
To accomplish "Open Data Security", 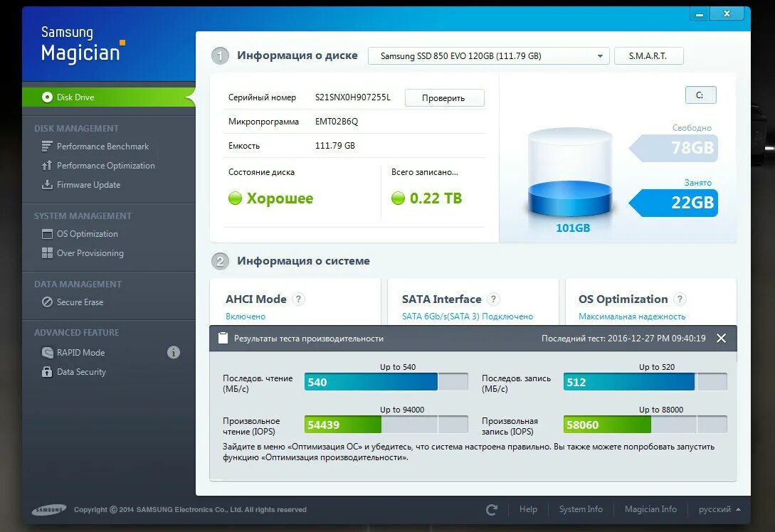I will 81,371.
